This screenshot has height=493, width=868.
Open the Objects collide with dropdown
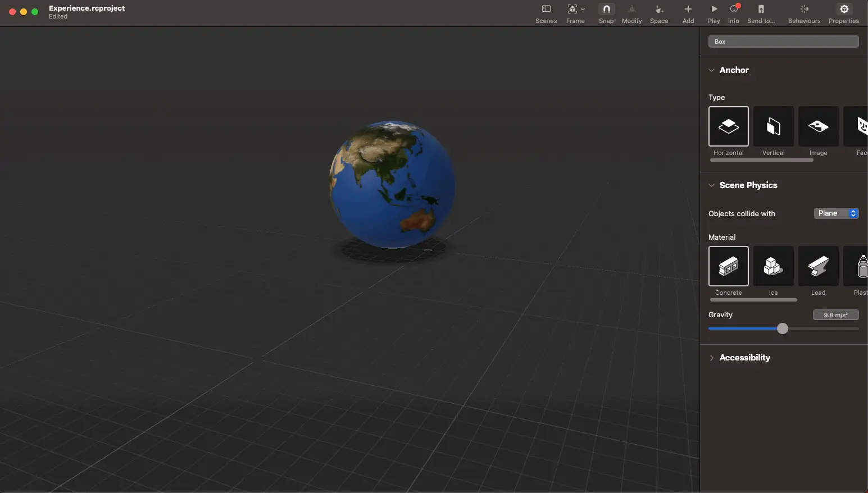(x=835, y=213)
